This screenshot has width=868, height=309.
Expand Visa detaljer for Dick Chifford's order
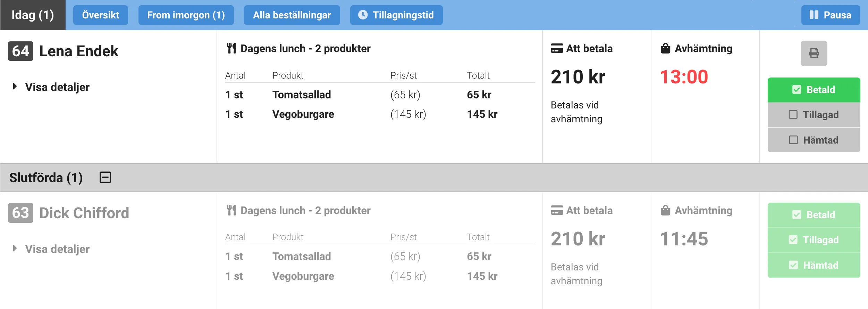point(57,249)
